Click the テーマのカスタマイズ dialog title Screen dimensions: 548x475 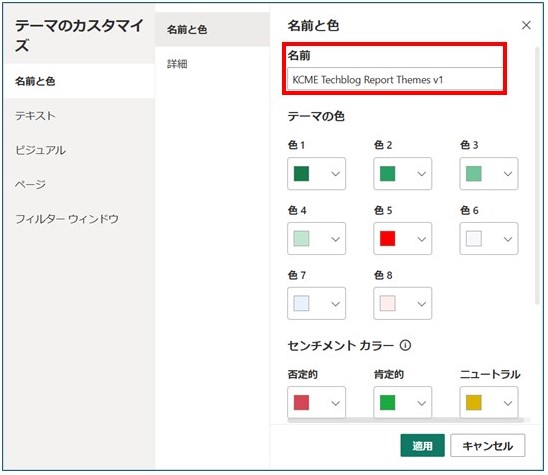[79, 35]
